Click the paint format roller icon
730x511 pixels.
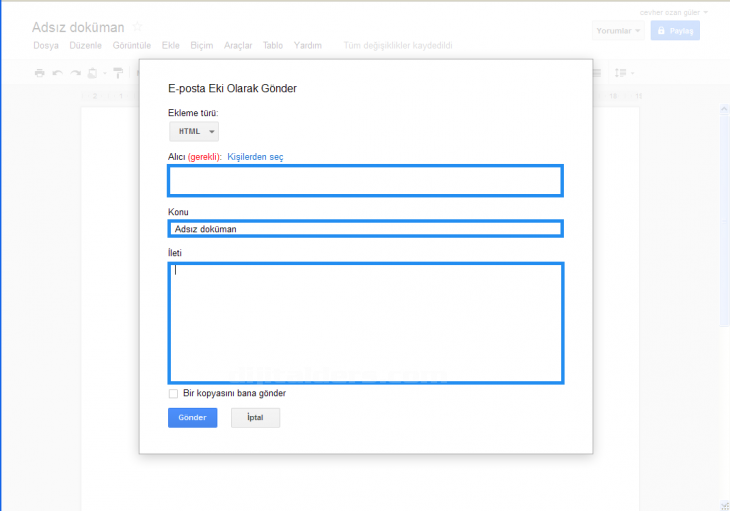click(118, 73)
